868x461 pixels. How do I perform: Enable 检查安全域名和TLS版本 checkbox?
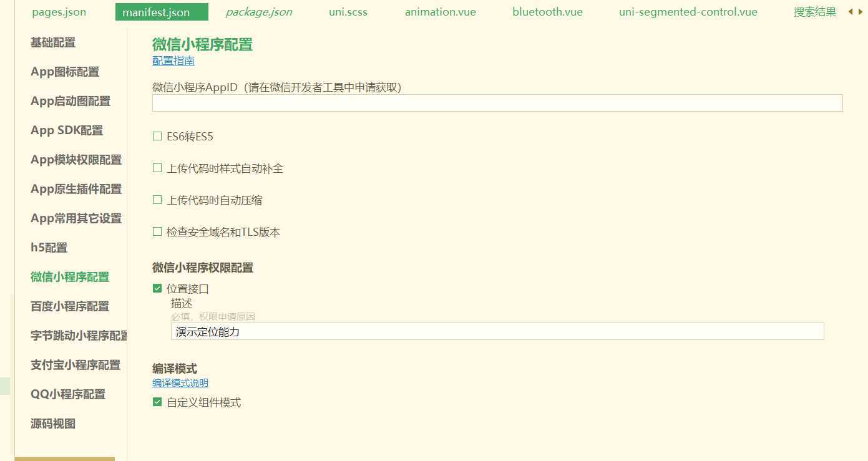coord(157,231)
